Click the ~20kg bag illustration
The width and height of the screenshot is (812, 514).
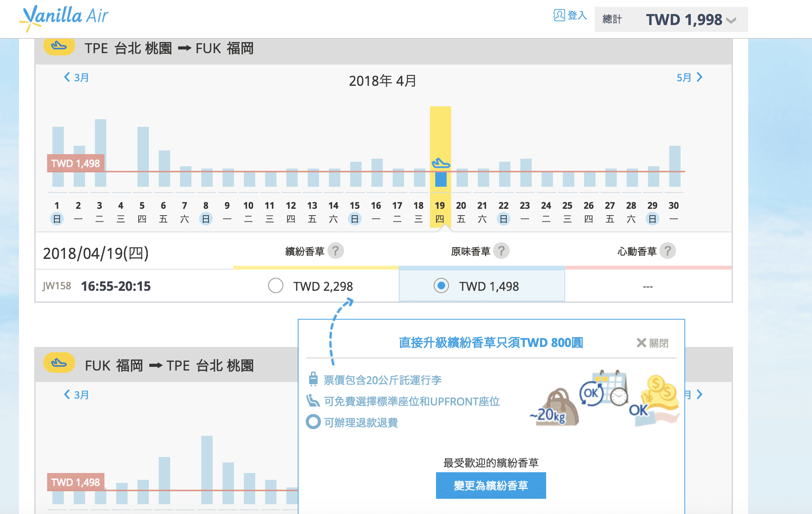coord(554,407)
